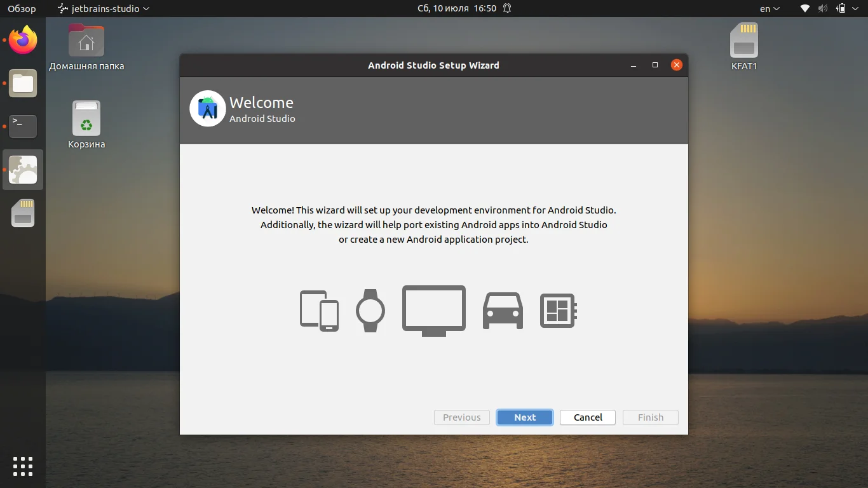Click the Wi-Fi network icon
Screen dimensions: 868x488
coord(805,8)
